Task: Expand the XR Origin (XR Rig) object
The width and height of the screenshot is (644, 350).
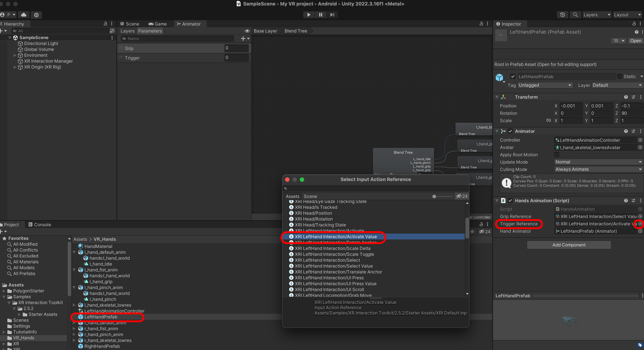Action: pos(15,67)
